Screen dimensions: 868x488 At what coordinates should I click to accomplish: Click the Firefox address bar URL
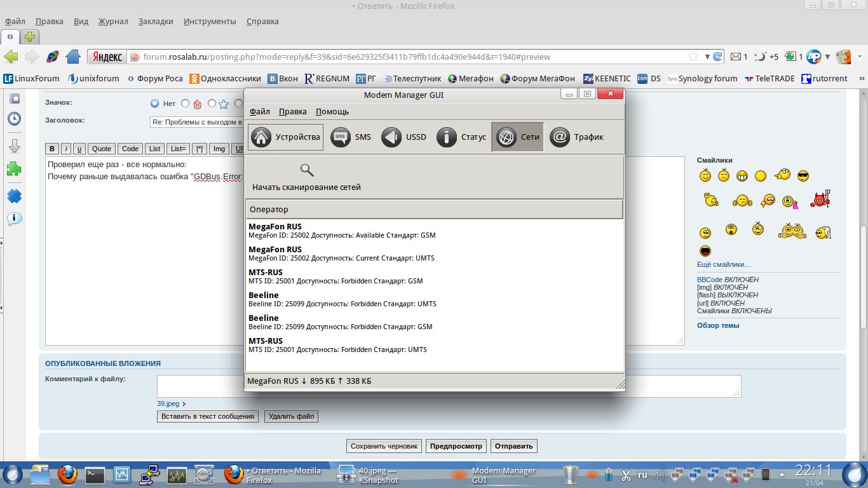tap(346, 57)
